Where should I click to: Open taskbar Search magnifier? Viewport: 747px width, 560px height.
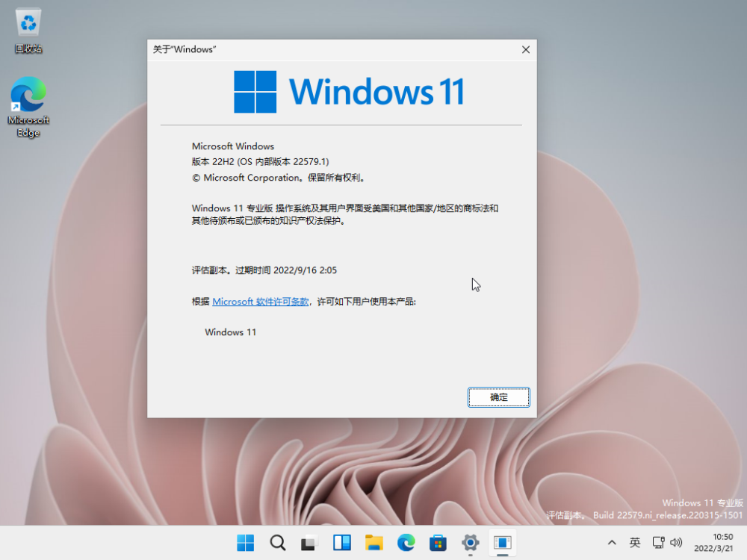pos(277,542)
